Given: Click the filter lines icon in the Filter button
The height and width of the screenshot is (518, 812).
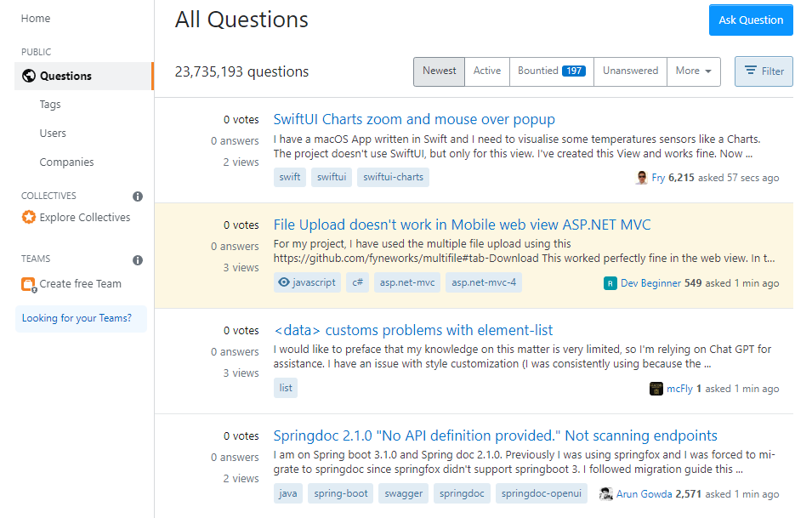Looking at the screenshot, I should (x=751, y=71).
